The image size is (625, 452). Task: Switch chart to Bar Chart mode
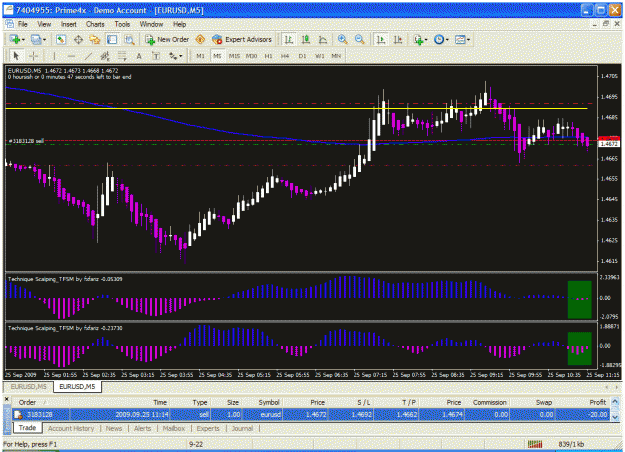pyautogui.click(x=289, y=39)
